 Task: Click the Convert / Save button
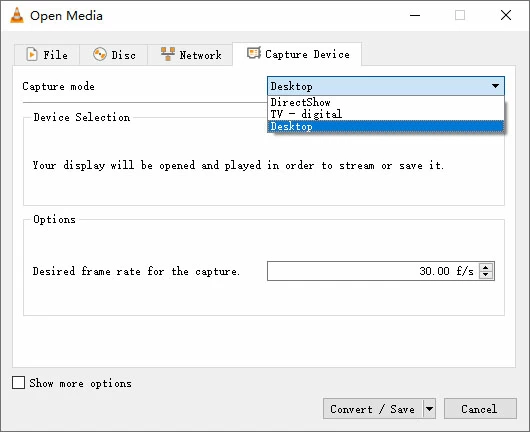373,409
